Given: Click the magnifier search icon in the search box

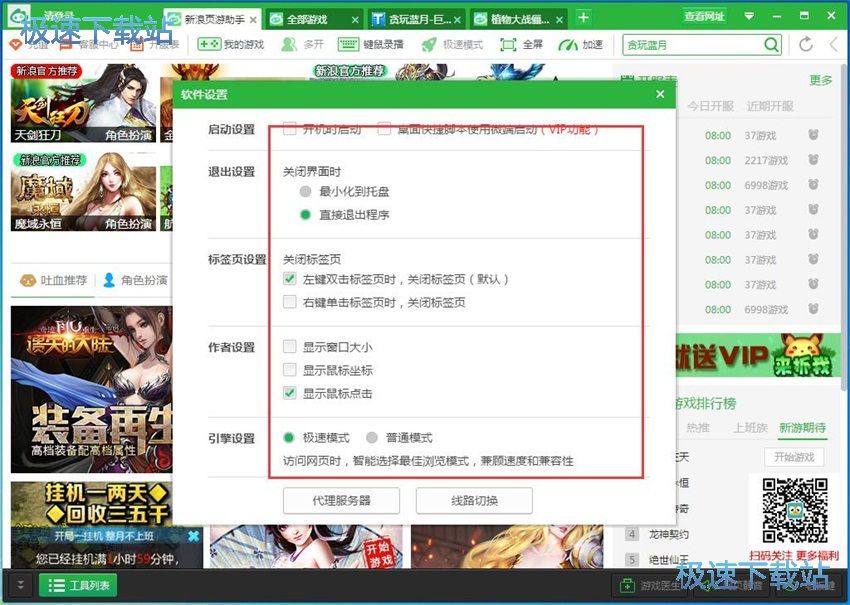Looking at the screenshot, I should tap(771, 44).
